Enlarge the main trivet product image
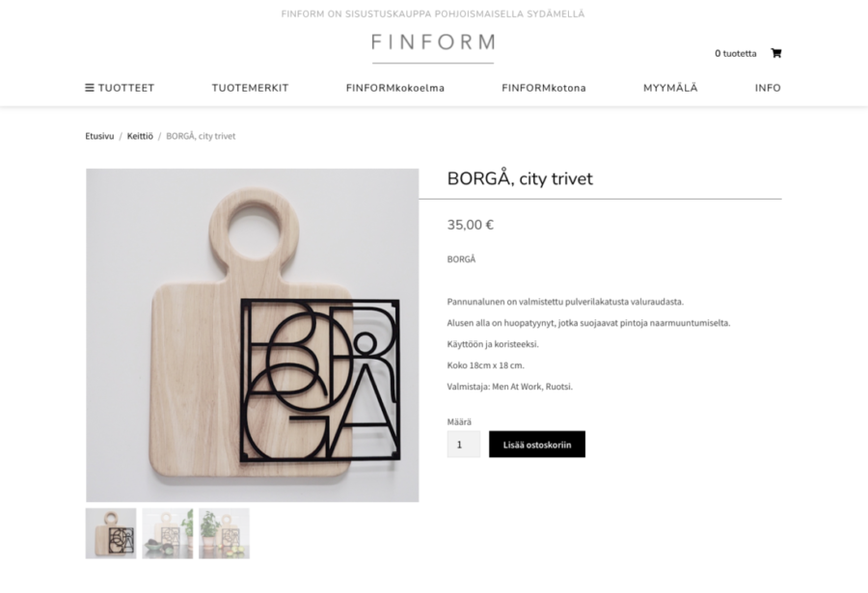Viewport: 868px width, 593px height. pos(253,335)
